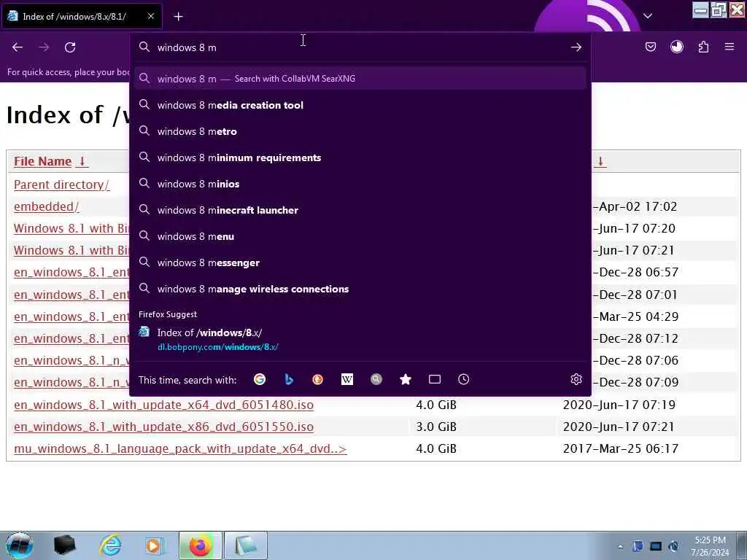Go back with the browser back arrow
747x560 pixels.
18,47
